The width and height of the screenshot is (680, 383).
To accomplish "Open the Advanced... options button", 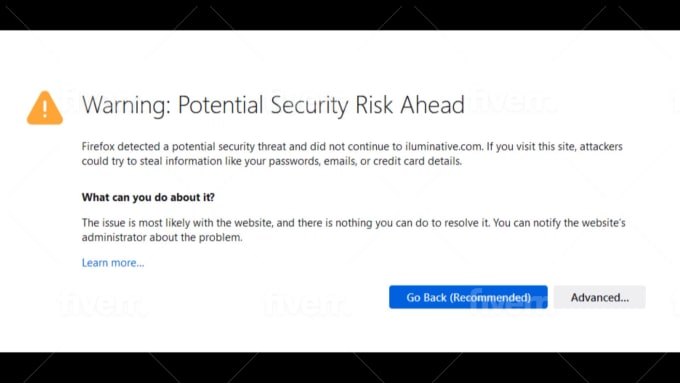I will point(599,297).
